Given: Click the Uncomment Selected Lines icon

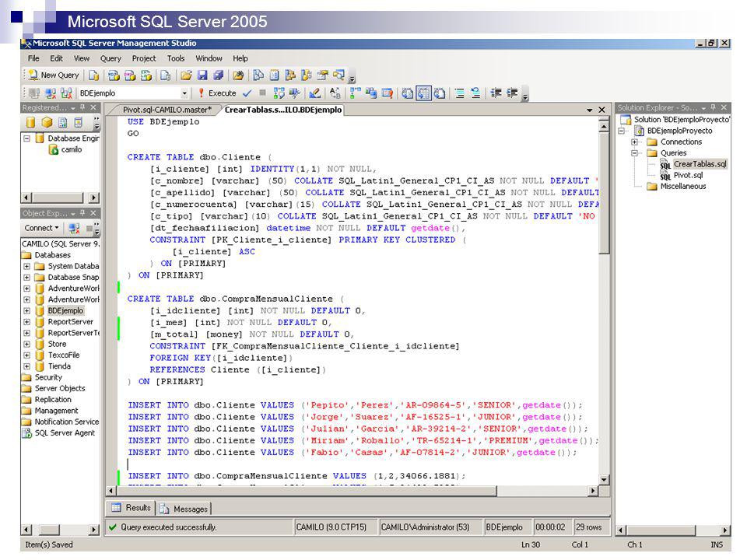Looking at the screenshot, I should point(475,93).
